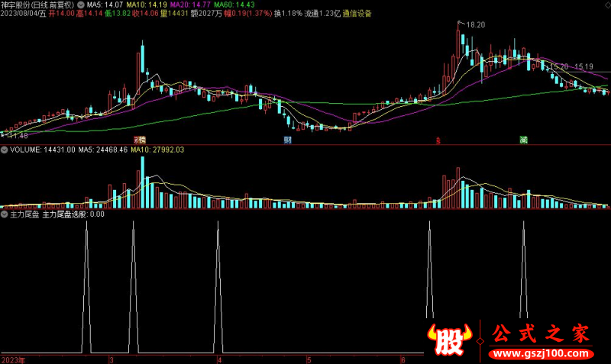This screenshot has width=611, height=364.
Task: Click the 低13.82 low price value
Action: (x=118, y=13)
